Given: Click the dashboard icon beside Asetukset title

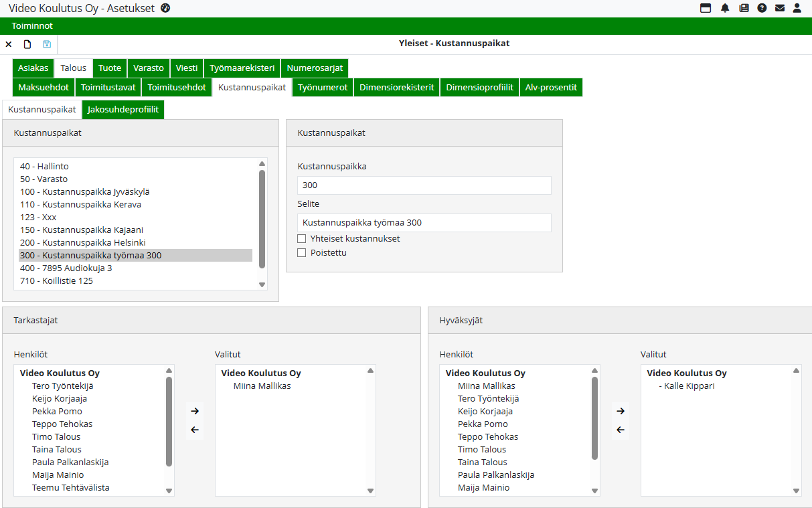Looking at the screenshot, I should pos(165,8).
